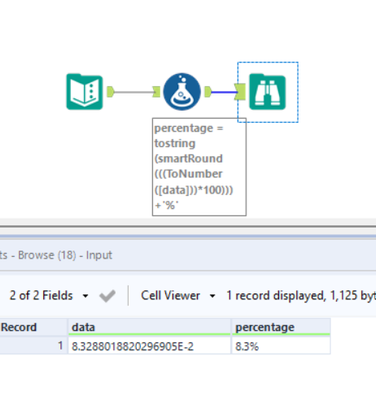
Task: Click the Formula tool output anchor
Action: tap(208, 92)
